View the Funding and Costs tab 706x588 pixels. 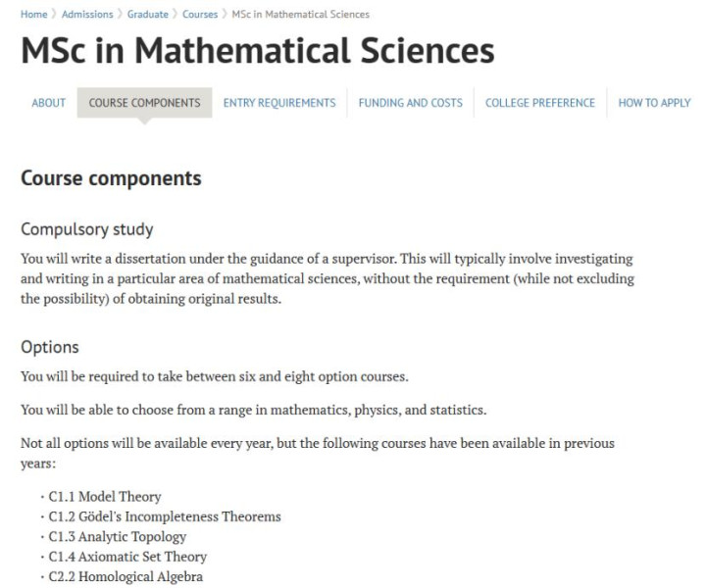click(410, 103)
